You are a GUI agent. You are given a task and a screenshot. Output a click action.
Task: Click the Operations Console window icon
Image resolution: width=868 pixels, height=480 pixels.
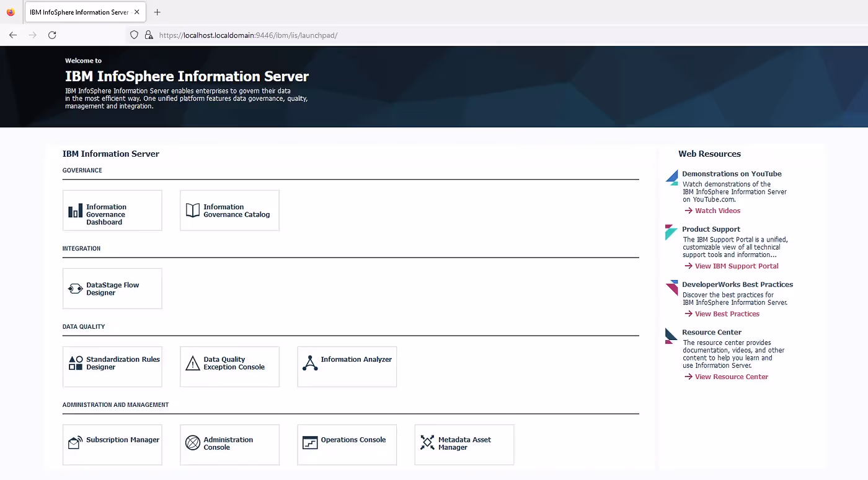coord(310,442)
